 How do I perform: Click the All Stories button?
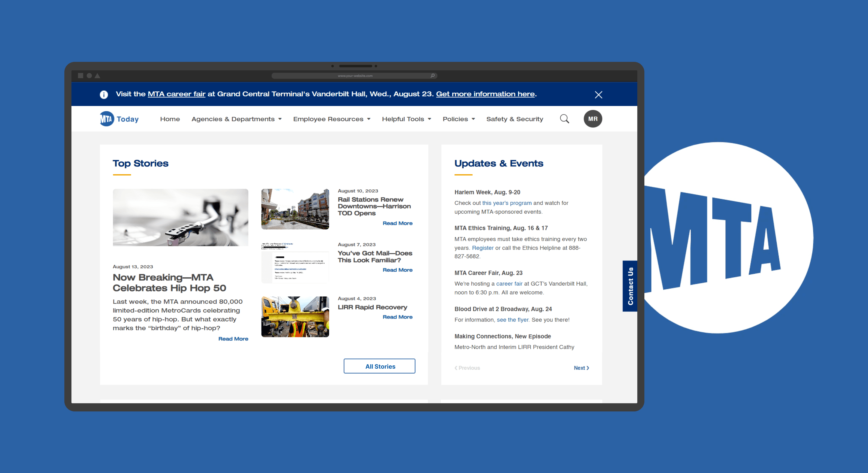(x=379, y=366)
